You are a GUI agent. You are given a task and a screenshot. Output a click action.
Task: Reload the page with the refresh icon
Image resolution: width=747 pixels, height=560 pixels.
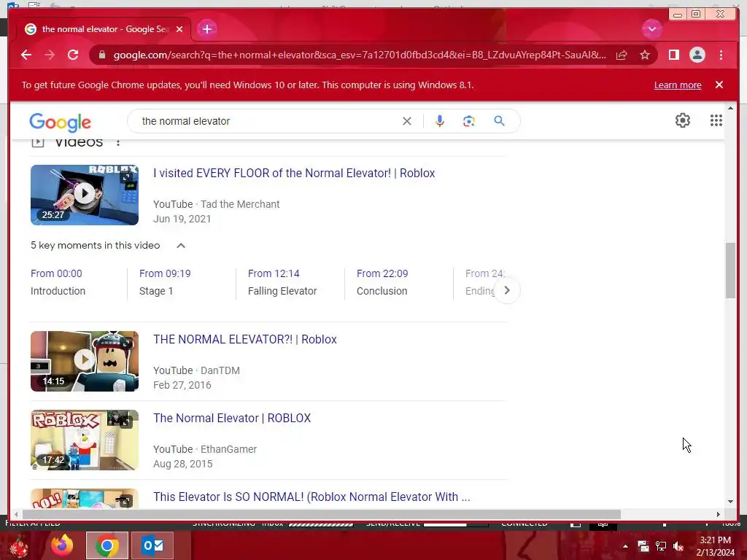tap(73, 55)
